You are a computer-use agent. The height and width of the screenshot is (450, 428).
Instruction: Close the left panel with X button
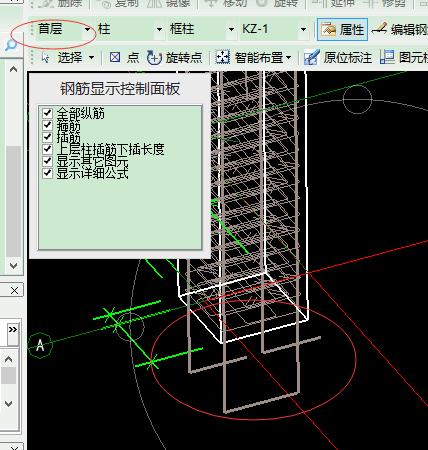pos(14,291)
